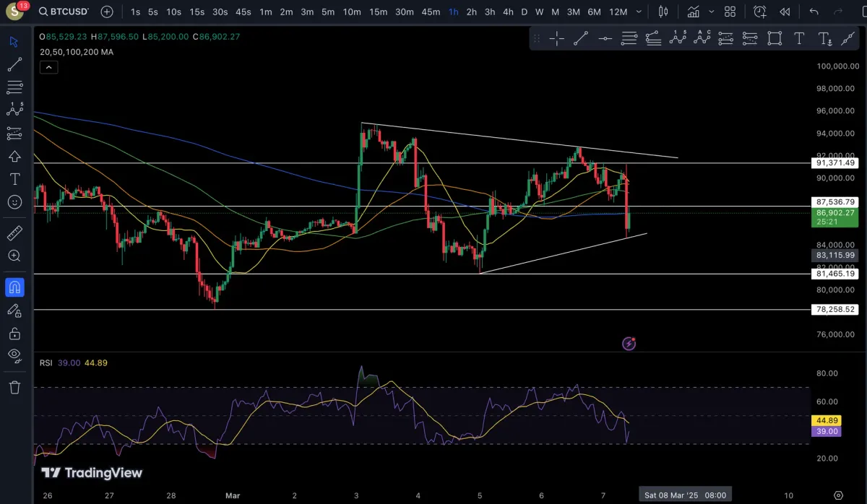This screenshot has height=504, width=867.
Task: Open the ruler measure tool in the left sidebar
Action: (x=14, y=233)
